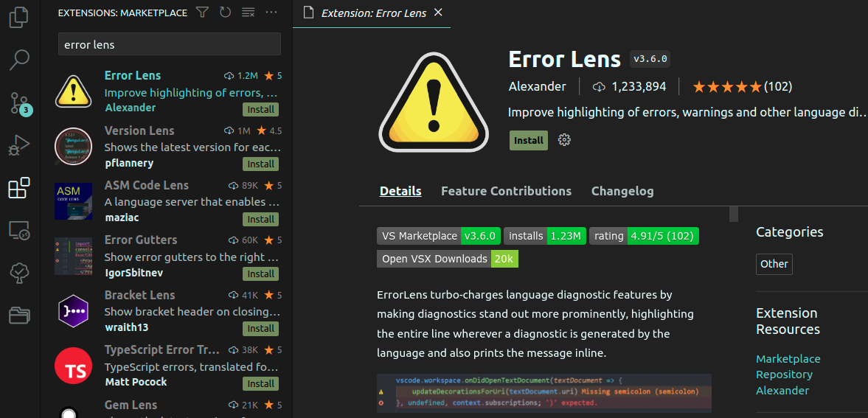This screenshot has width=868, height=418.
Task: Click the v3.6.0 version badge in header
Action: click(650, 59)
